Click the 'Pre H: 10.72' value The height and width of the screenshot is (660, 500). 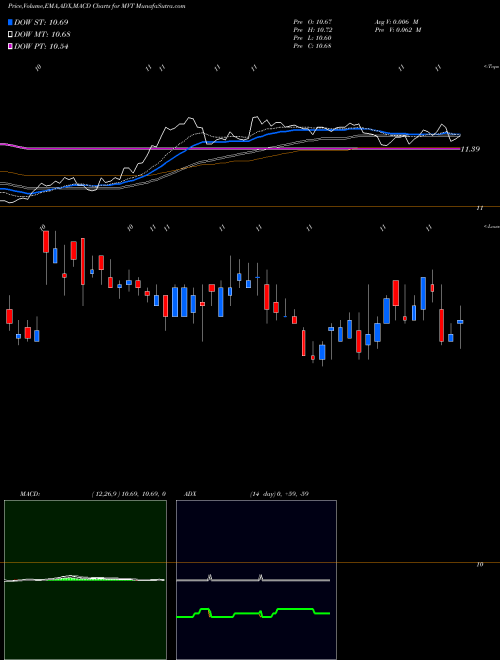[x=313, y=30]
